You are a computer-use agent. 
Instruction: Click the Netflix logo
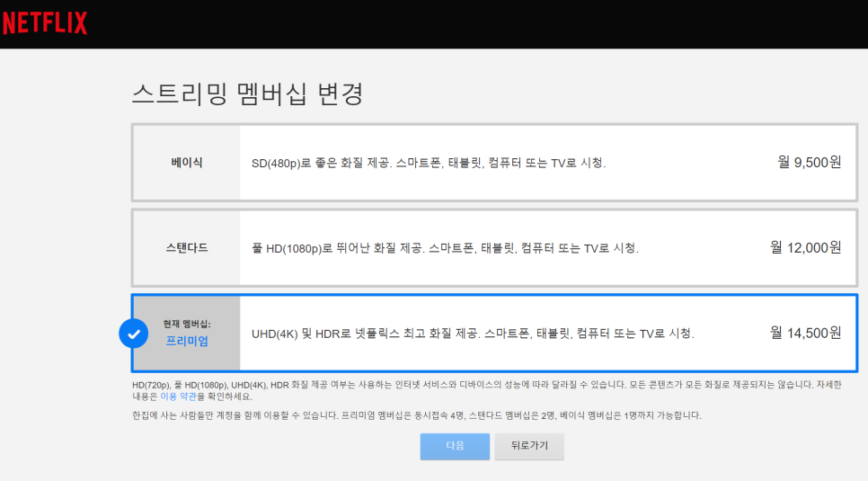click(x=45, y=23)
